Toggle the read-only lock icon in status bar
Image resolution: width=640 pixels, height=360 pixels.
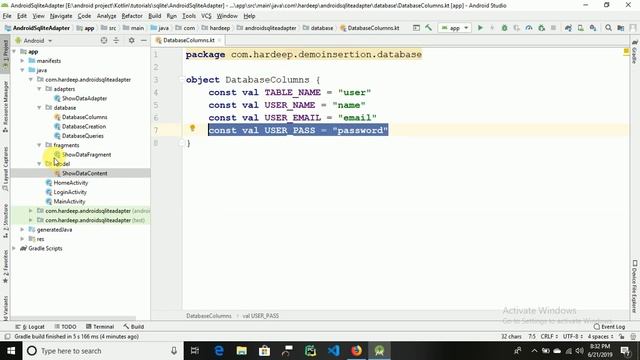[x=621, y=337]
